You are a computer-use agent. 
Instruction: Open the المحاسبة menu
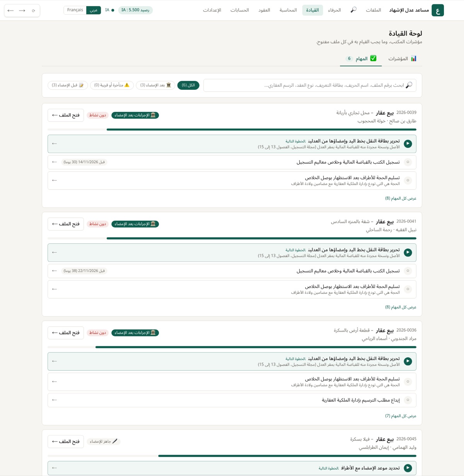click(288, 10)
